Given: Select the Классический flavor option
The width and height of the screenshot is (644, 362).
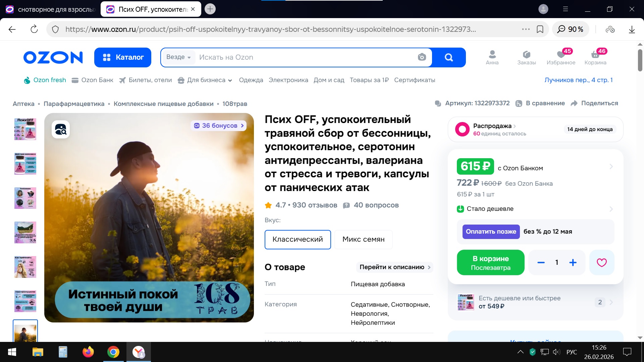Looking at the screenshot, I should click(x=298, y=239).
